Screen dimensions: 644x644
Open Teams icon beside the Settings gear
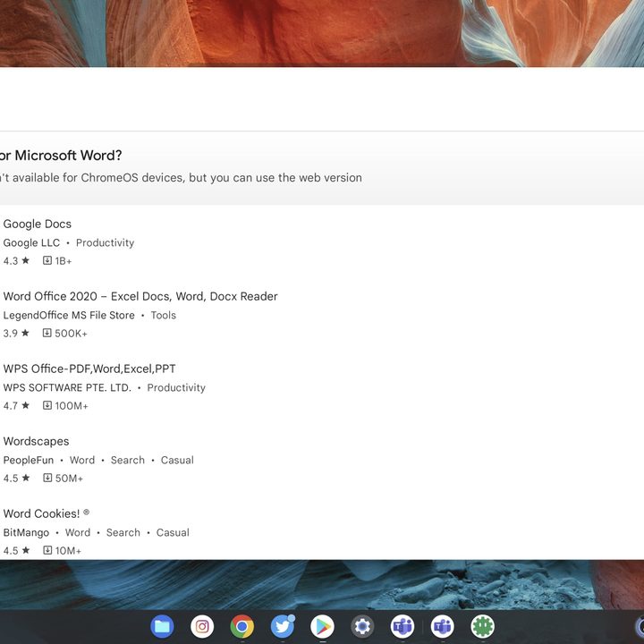pyautogui.click(x=402, y=626)
